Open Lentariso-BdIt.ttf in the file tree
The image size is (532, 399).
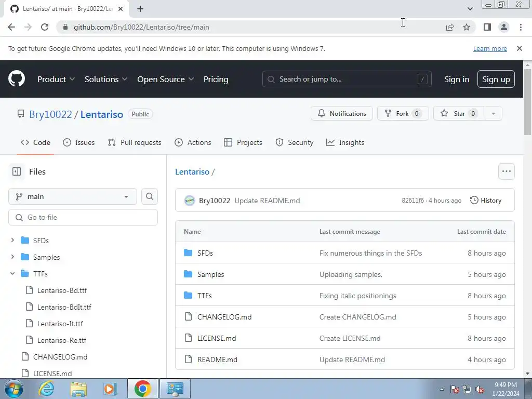tap(64, 307)
